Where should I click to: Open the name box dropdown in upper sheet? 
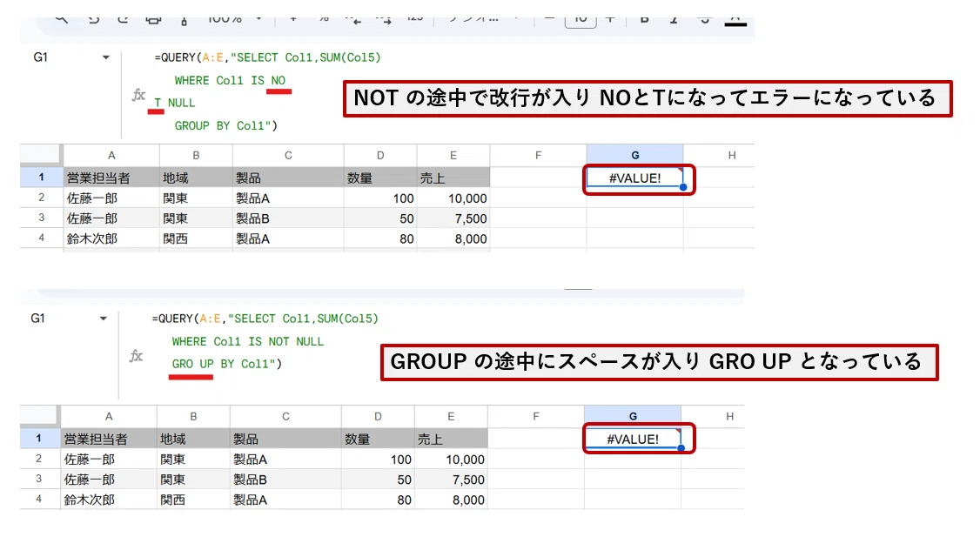[105, 57]
